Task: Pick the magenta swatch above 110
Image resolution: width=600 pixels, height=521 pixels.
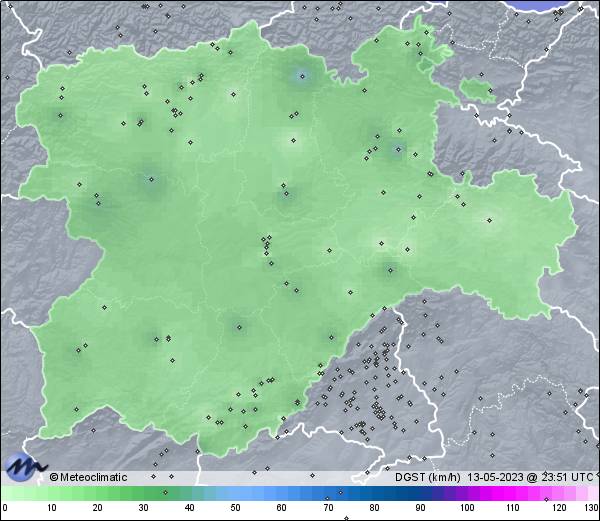Action: pyautogui.click(x=512, y=493)
